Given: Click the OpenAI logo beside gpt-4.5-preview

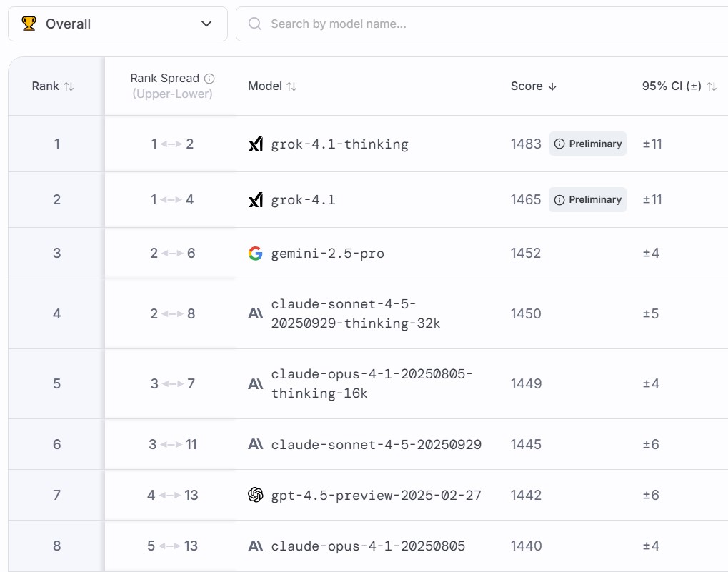Looking at the screenshot, I should click(x=256, y=495).
